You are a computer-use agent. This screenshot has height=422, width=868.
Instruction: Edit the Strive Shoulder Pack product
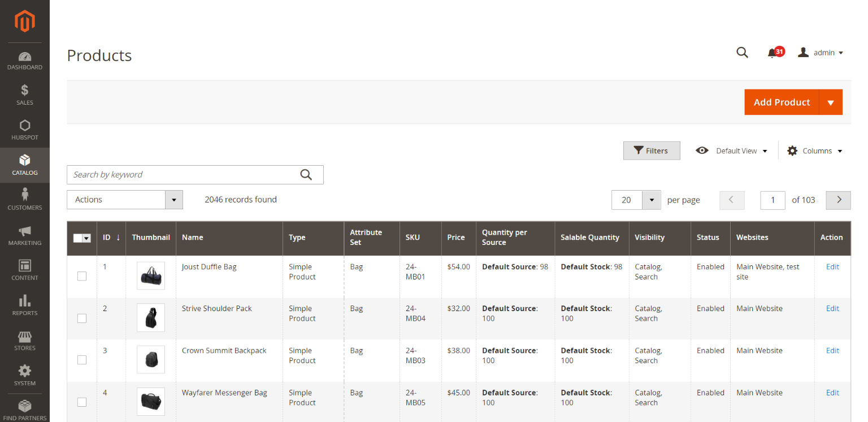832,308
